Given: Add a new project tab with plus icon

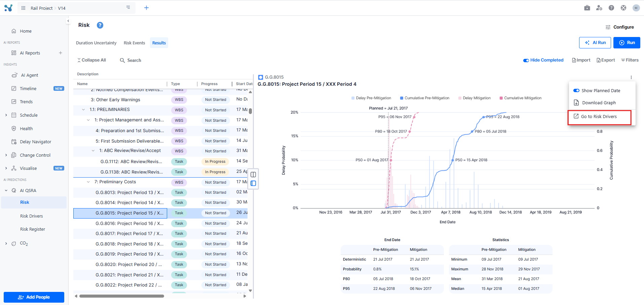Looking at the screenshot, I should 146,8.
